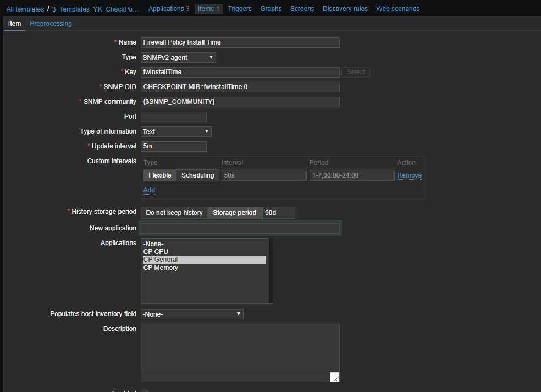Focus the SNMP OID text field
This screenshot has height=392, width=541.
pos(240,87)
